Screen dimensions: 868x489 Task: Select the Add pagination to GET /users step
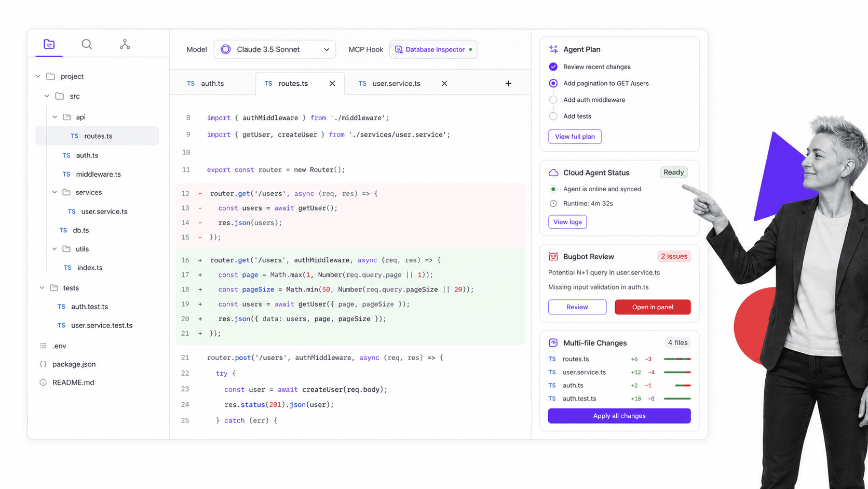click(x=553, y=84)
